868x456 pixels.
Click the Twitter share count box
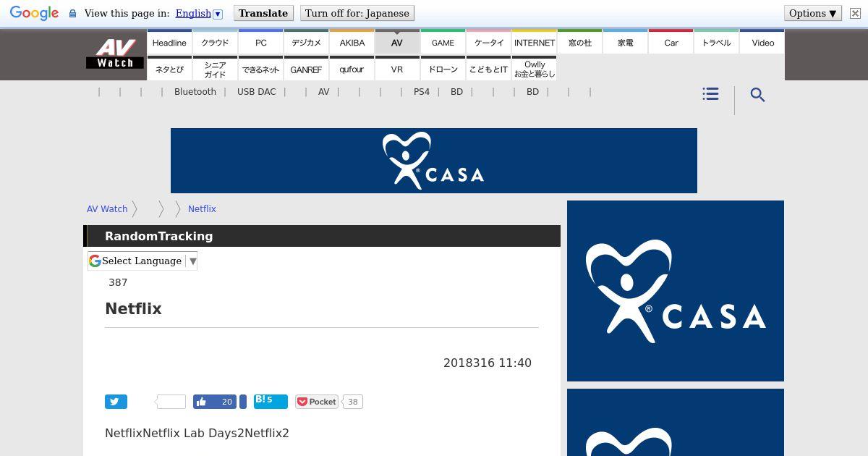pyautogui.click(x=171, y=402)
